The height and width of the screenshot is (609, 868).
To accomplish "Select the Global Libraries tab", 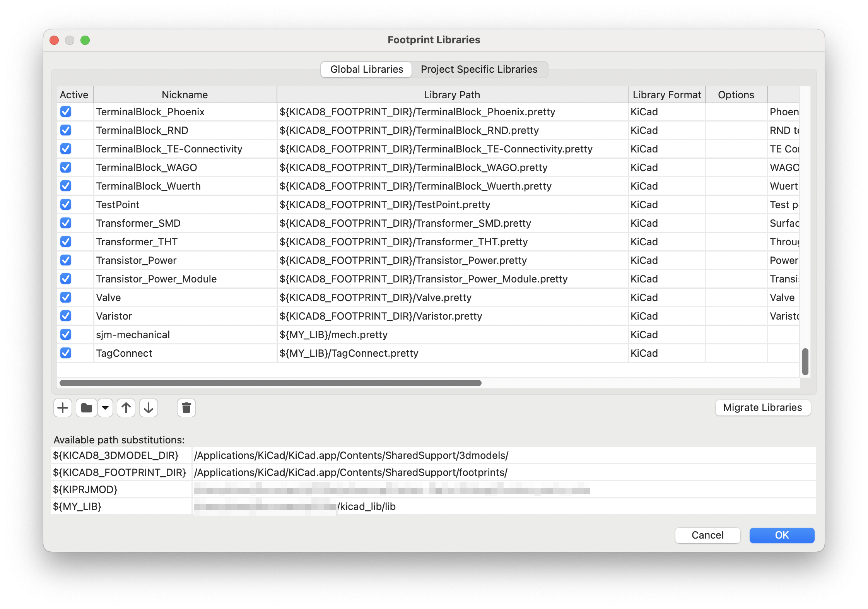I will (366, 69).
